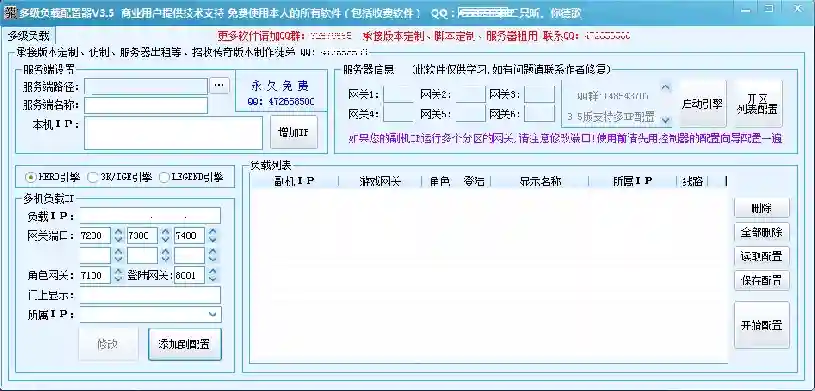Close the 多级负载配置器 window
The height and width of the screenshot is (391, 815).
pos(798,9)
